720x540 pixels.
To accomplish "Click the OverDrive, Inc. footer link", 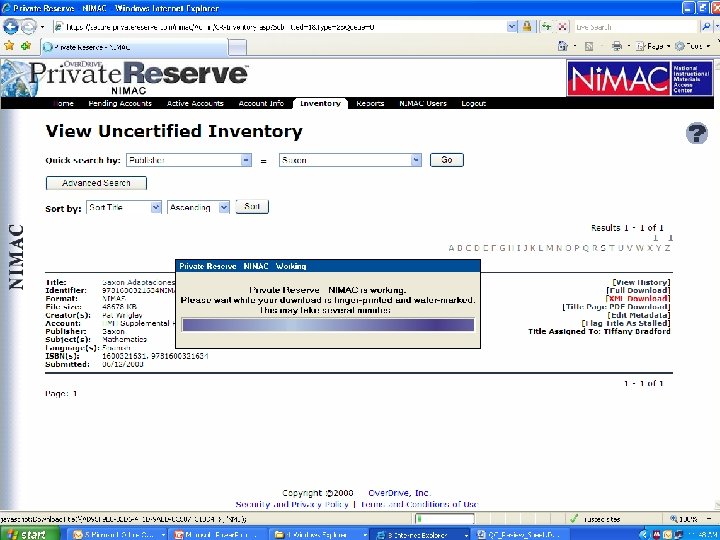I will [399, 493].
